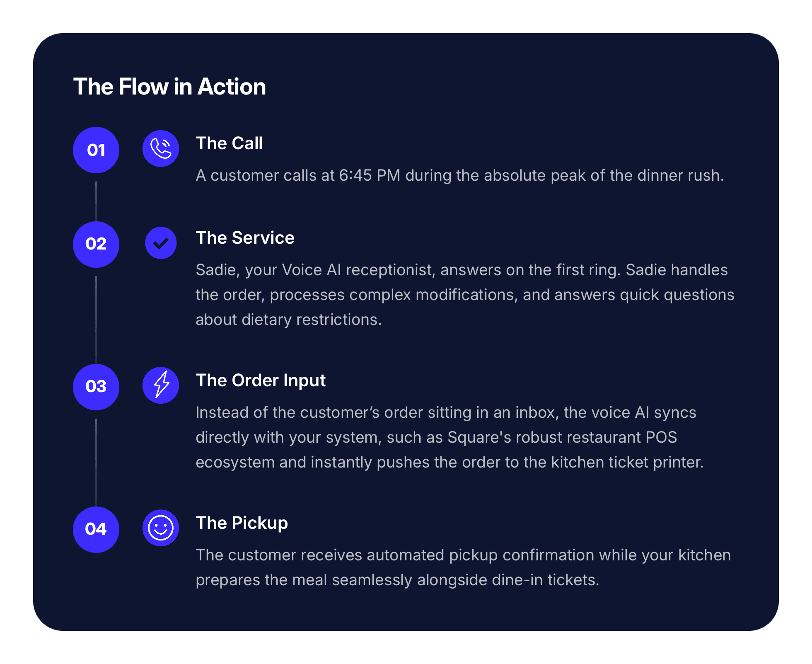This screenshot has height=664, width=812.
Task: Click The Flow in Action heading
Action: [x=169, y=87]
